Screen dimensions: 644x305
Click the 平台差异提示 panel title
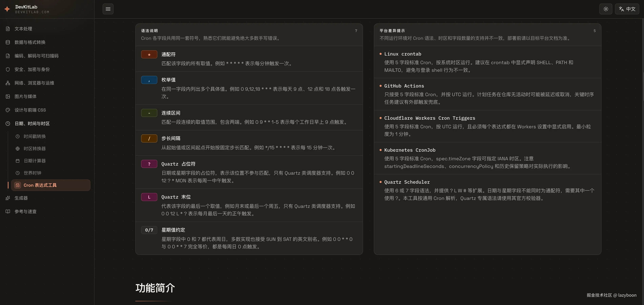(392, 31)
